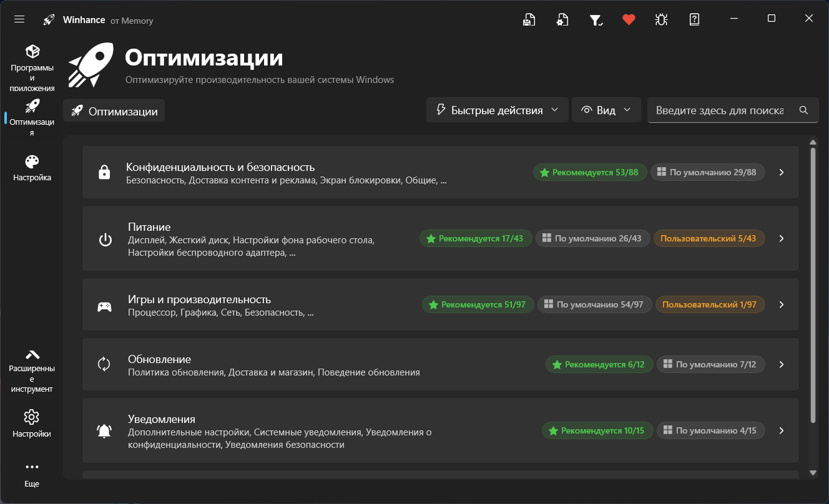829x504 pixels.
Task: Open the Настройка palette section in sidebar
Action: point(32,168)
